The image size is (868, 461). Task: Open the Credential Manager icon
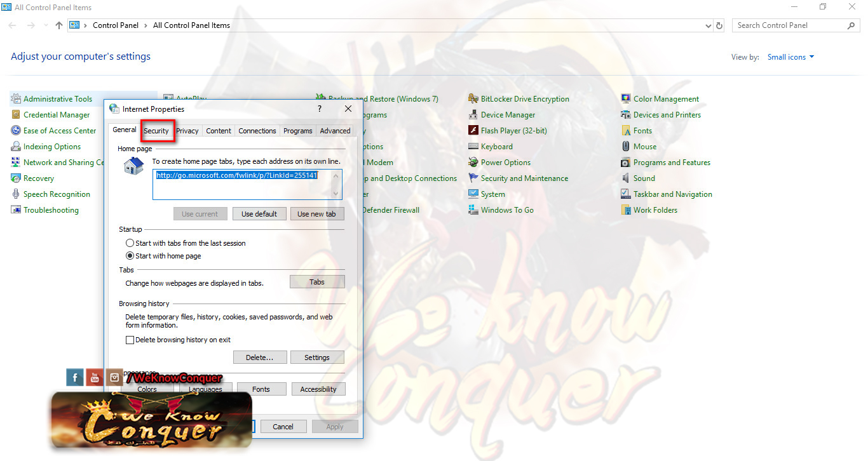(x=16, y=115)
